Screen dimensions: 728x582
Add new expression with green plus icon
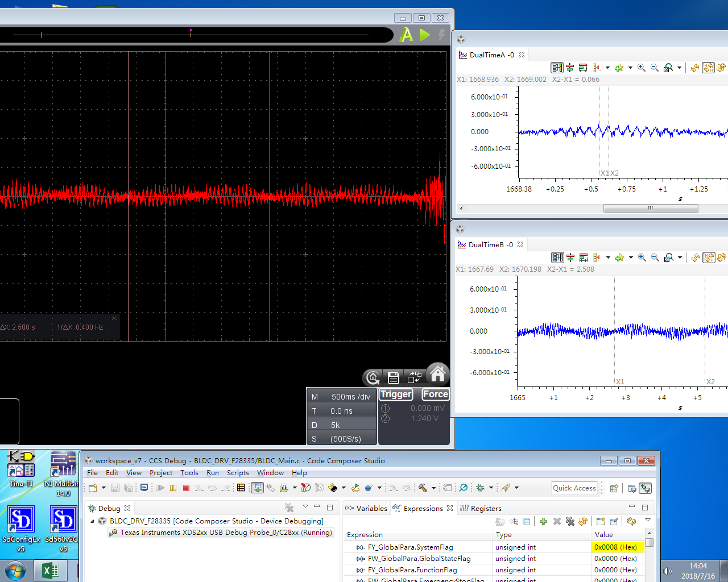[x=543, y=521]
